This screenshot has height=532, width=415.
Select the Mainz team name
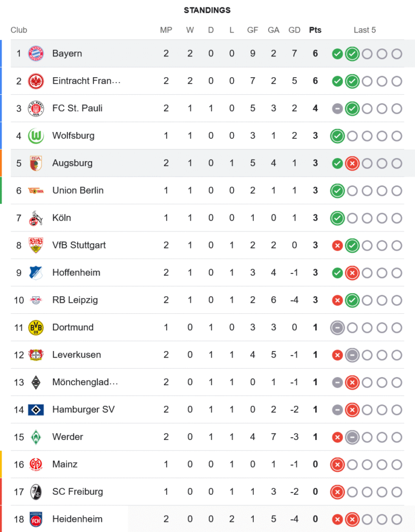coord(65,464)
